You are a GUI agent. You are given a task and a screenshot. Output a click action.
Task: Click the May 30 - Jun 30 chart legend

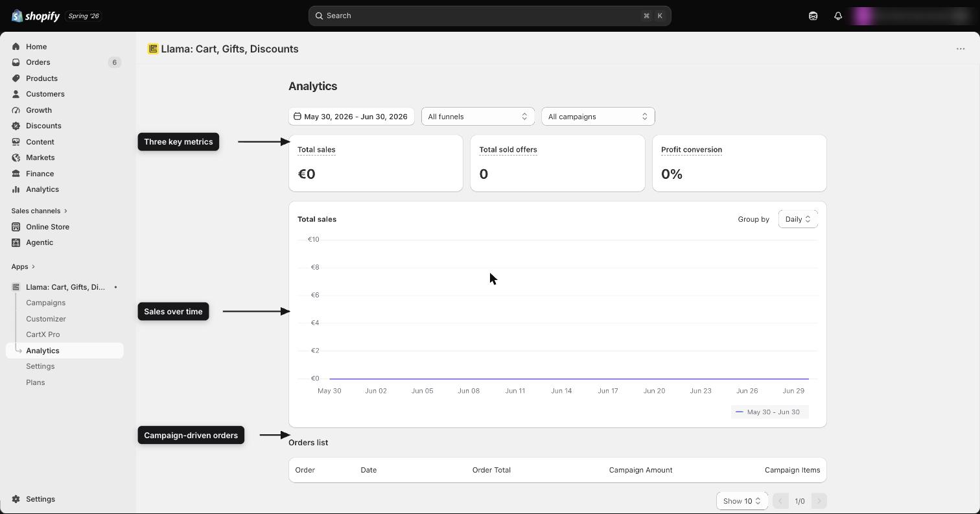point(770,412)
